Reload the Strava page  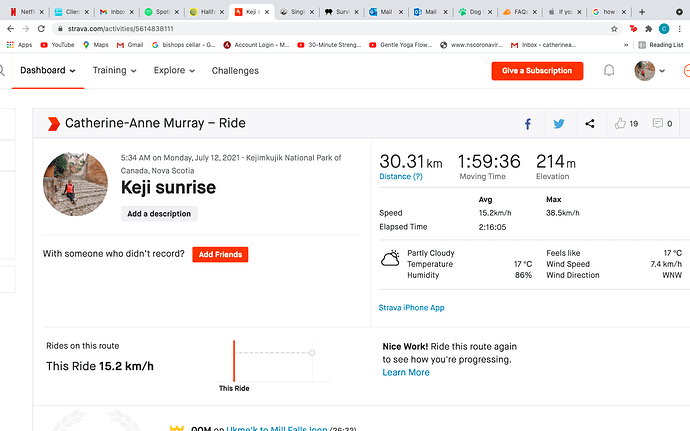42,29
